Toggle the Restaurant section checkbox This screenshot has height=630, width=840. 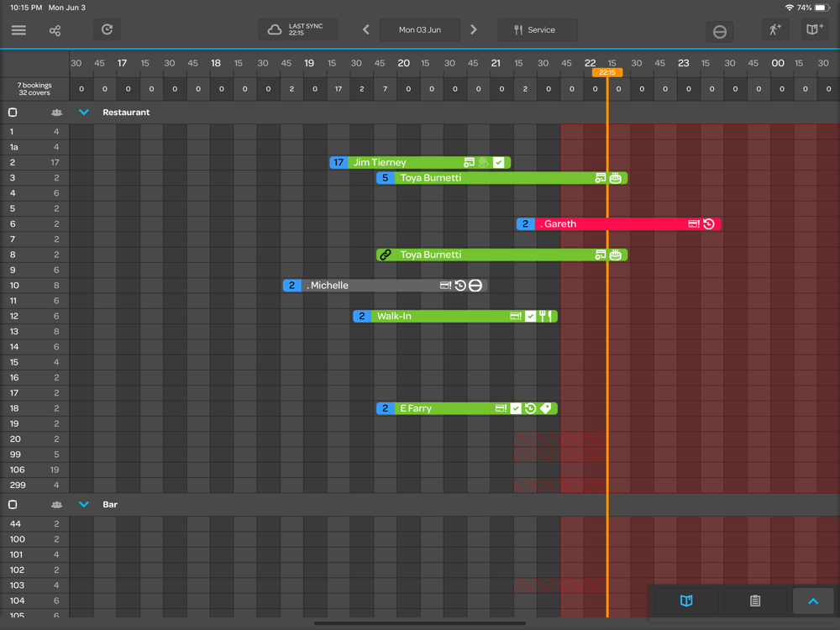click(x=13, y=113)
